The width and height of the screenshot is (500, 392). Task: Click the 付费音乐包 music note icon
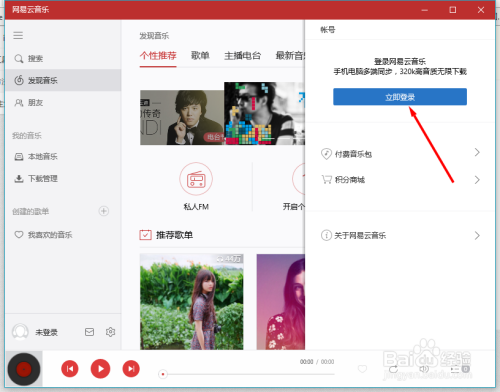(326, 154)
